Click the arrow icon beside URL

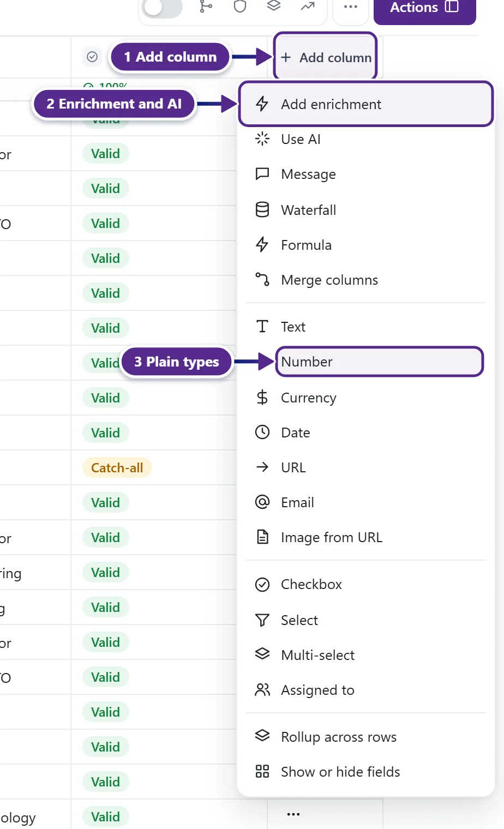tap(262, 467)
